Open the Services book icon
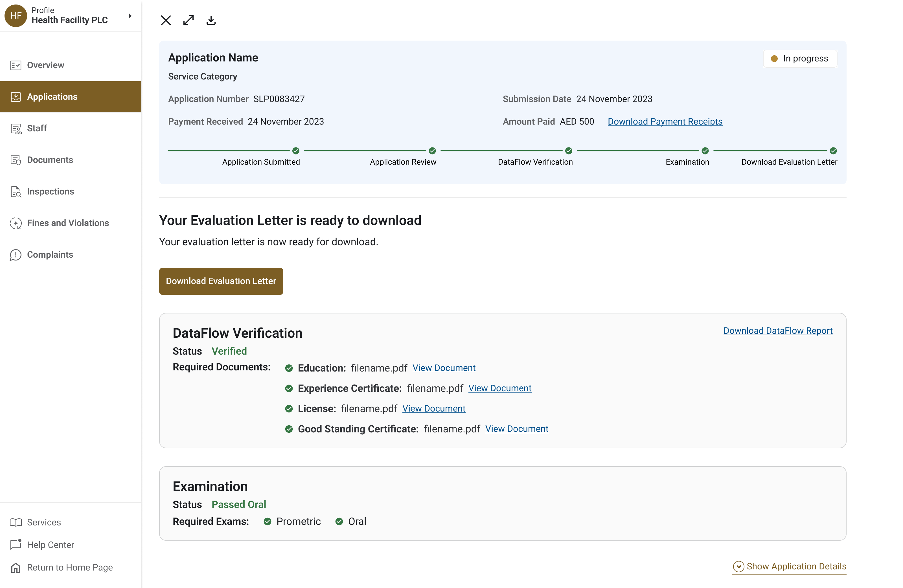Screen dimensions: 903x588 (16, 522)
